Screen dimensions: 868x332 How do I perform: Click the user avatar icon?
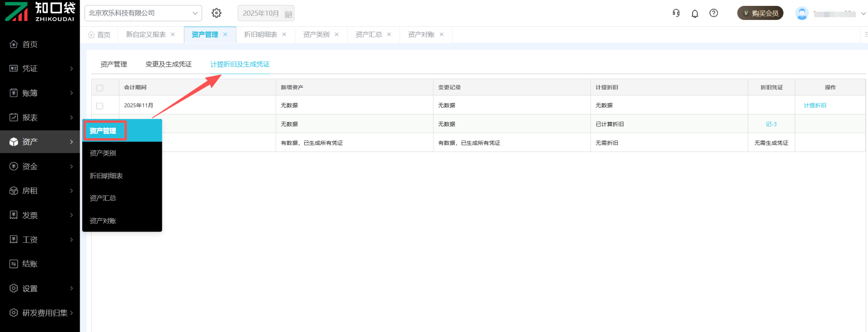(x=802, y=14)
